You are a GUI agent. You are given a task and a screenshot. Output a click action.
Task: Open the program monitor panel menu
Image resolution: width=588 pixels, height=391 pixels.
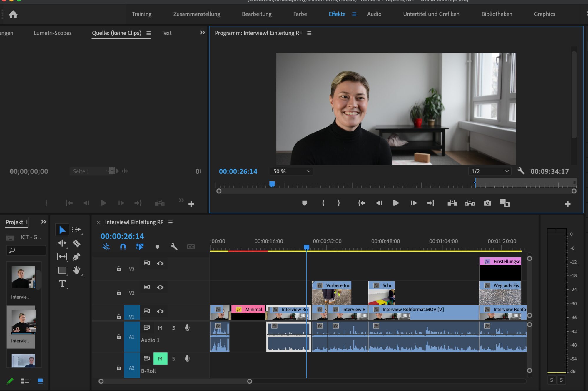[x=309, y=33]
